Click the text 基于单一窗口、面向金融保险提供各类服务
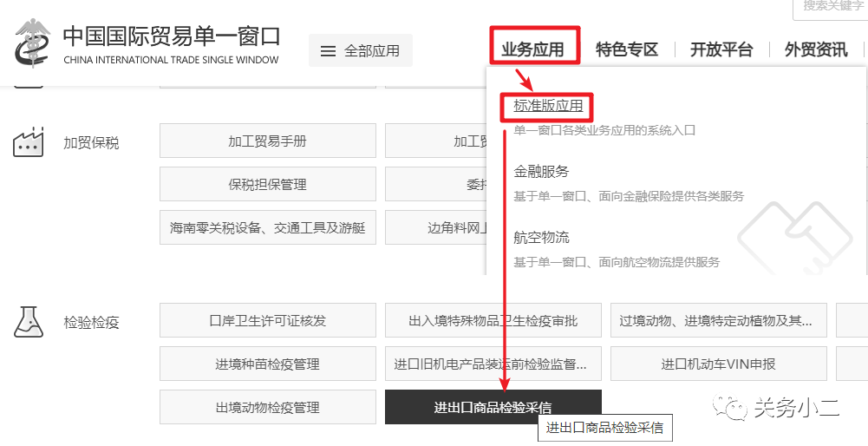 click(x=629, y=196)
